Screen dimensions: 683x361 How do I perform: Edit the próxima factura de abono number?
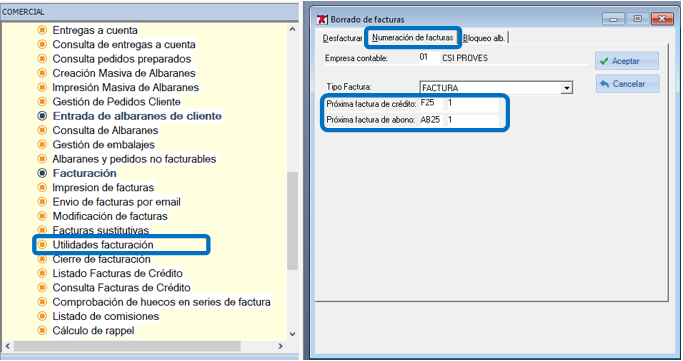tap(473, 120)
